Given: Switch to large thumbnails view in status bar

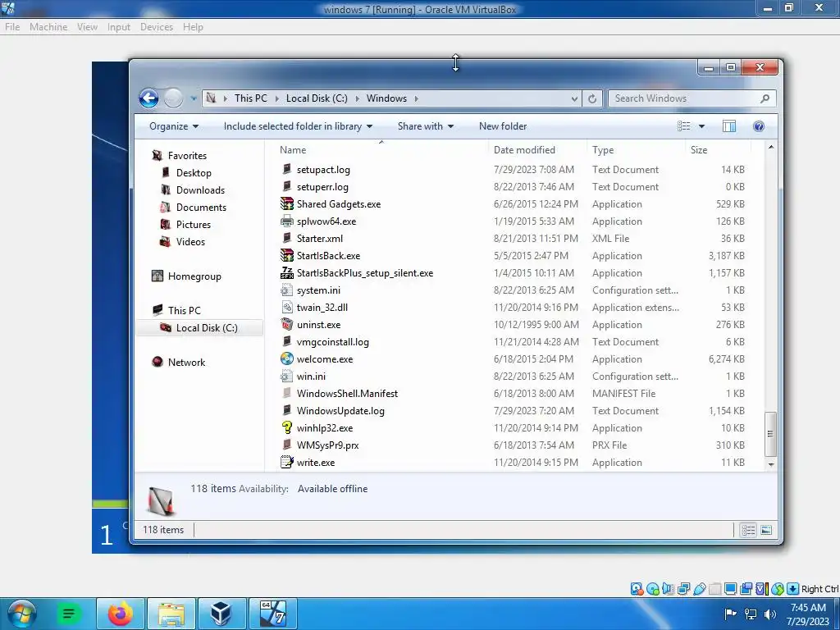Looking at the screenshot, I should coord(766,530).
